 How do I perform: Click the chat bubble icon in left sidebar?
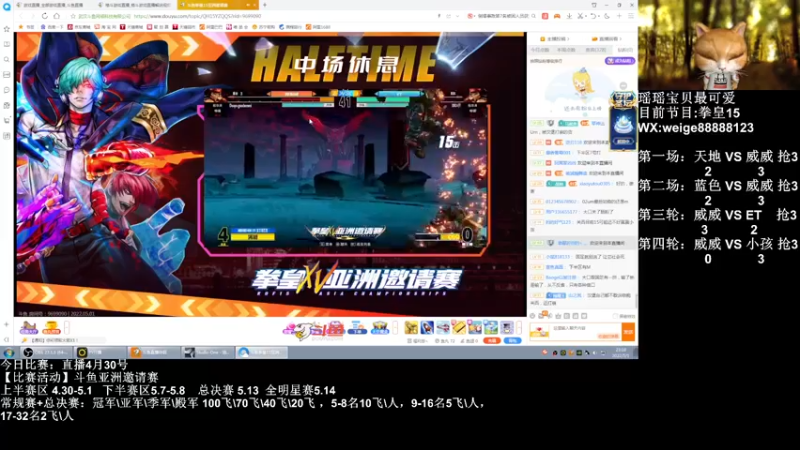pos(7,90)
